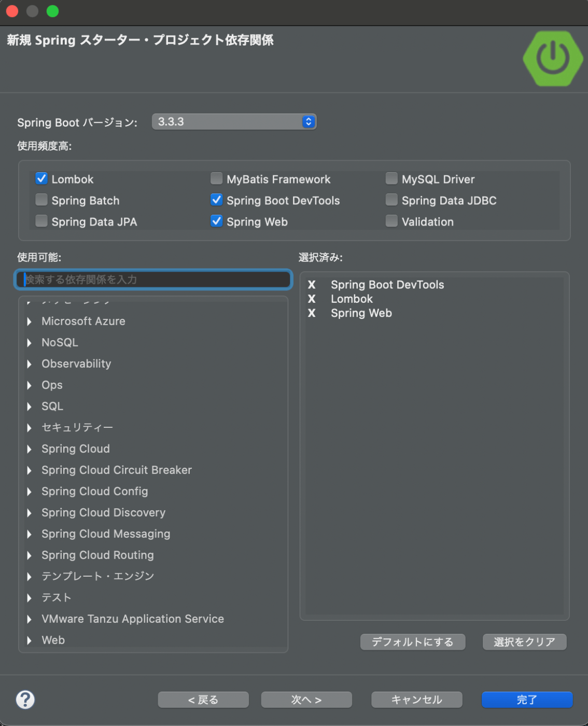Viewport: 588px width, 726px height.
Task: Select Spring Boot DevTools in the selected list
Action: tap(387, 285)
